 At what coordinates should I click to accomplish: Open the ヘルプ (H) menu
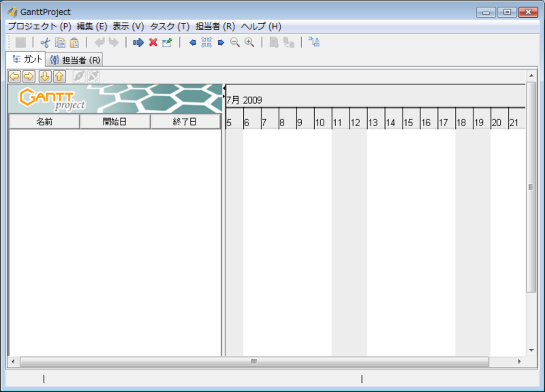pyautogui.click(x=261, y=26)
